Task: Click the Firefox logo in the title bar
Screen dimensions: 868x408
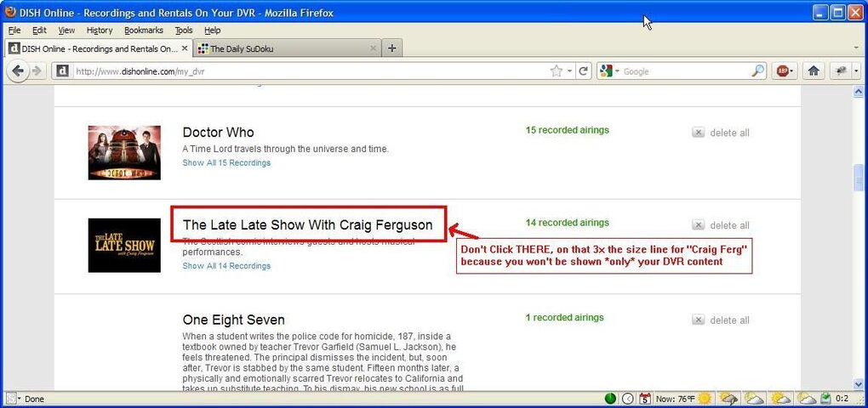Action: click(x=10, y=12)
